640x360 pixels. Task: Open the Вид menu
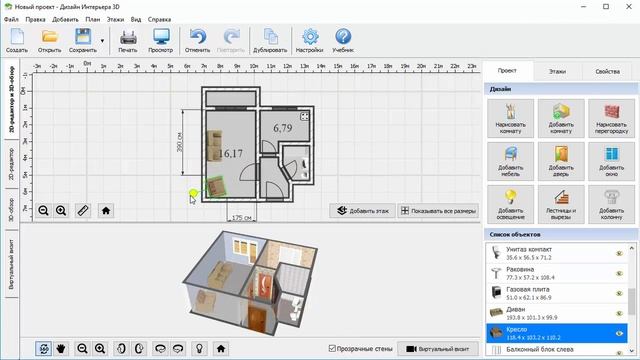pos(136,19)
